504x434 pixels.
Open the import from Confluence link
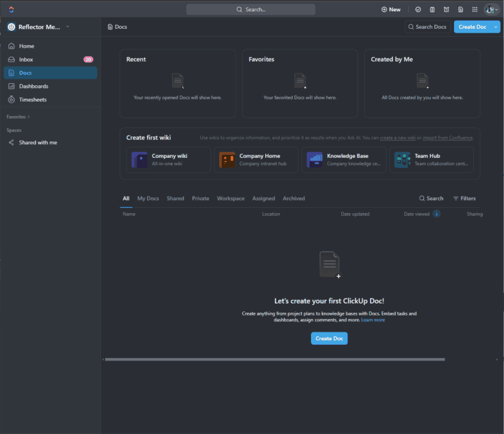(447, 138)
